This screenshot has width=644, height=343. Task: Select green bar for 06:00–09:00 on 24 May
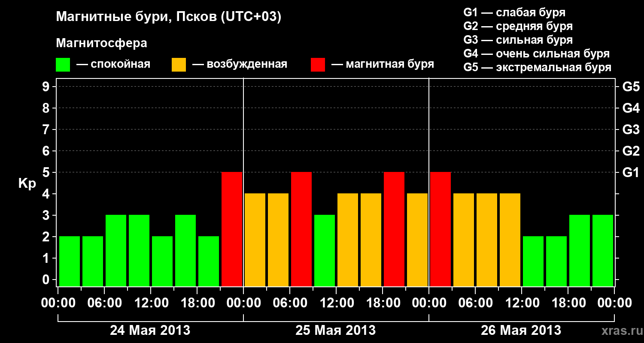(x=116, y=250)
